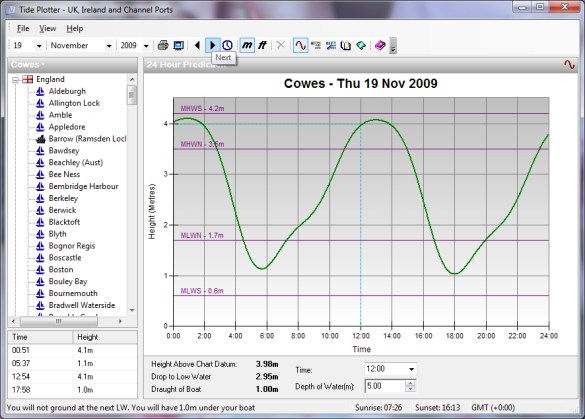
Task: Click the Height column header
Action: point(105,337)
